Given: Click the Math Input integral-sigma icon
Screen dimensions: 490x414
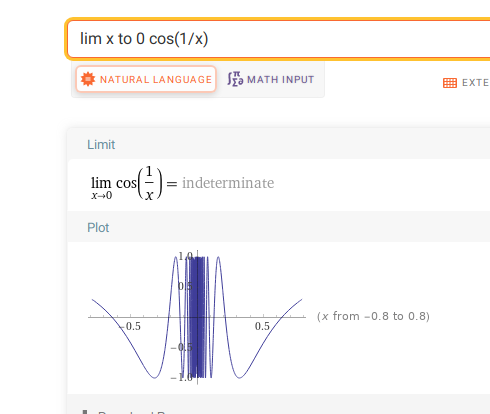Looking at the screenshot, I should (x=235, y=79).
